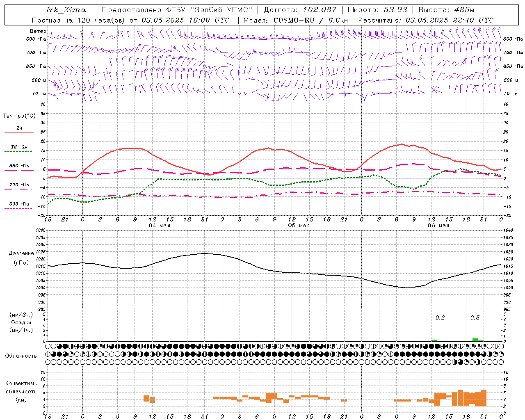This screenshot has height=420, width=525.
Task: Click the longitude value Долгота: 102.087
Action: click(x=300, y=10)
